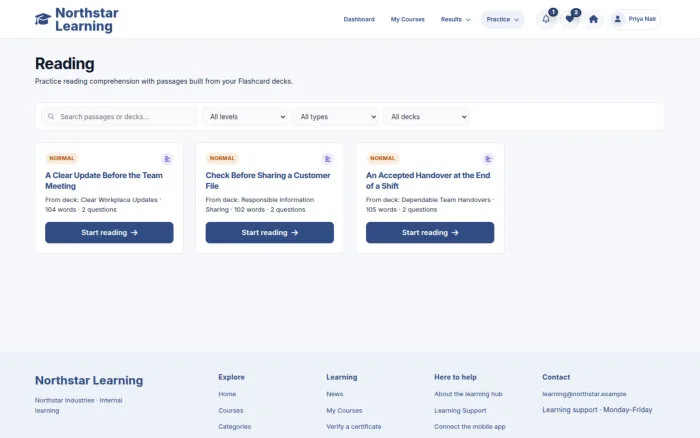Click 'From deck: Dependable Team Handovers' text

point(428,200)
